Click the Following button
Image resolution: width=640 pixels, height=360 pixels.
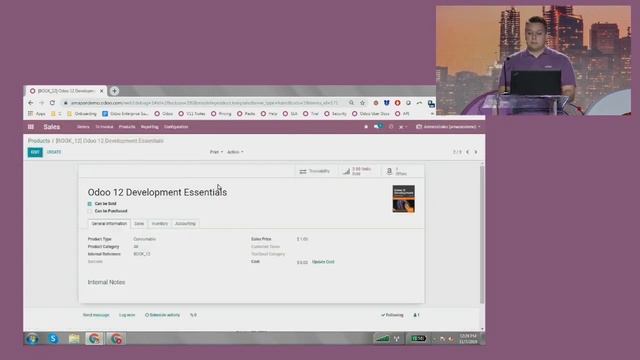click(392, 315)
